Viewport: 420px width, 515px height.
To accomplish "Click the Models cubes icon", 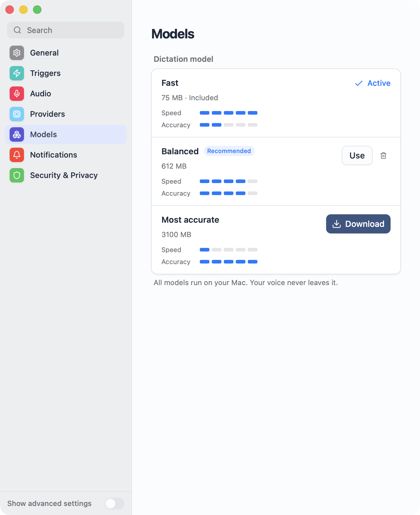I will (17, 134).
